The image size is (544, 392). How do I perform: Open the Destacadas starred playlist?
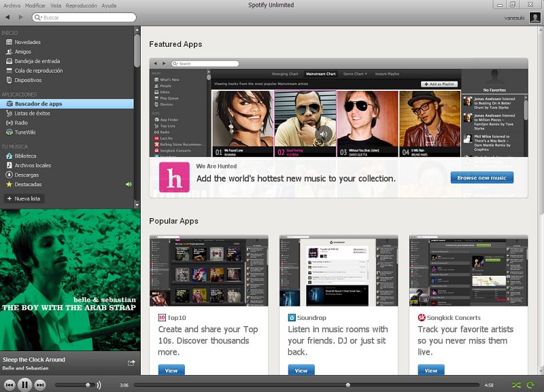(28, 184)
